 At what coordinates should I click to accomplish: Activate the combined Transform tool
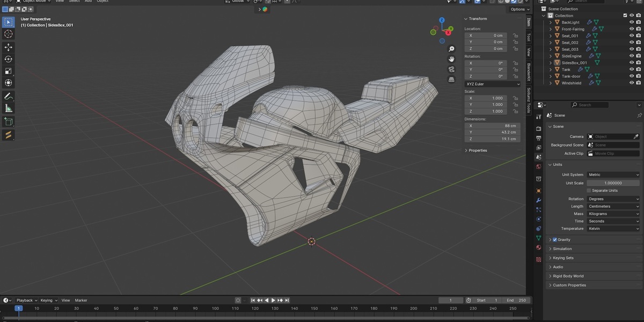(9, 83)
